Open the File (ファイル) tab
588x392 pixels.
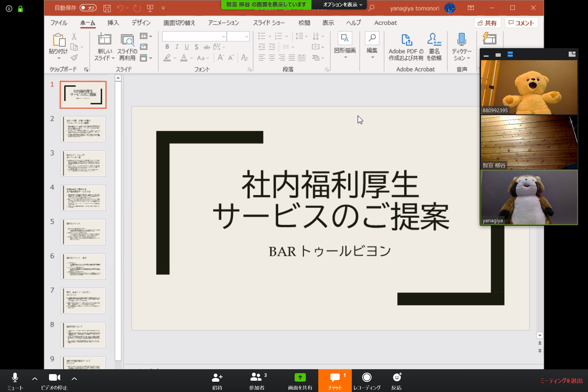click(59, 23)
